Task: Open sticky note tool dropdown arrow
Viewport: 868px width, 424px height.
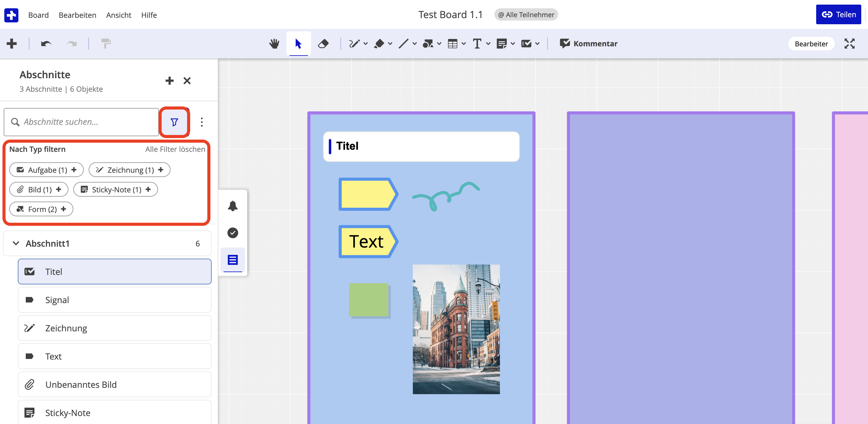Action: 513,44
